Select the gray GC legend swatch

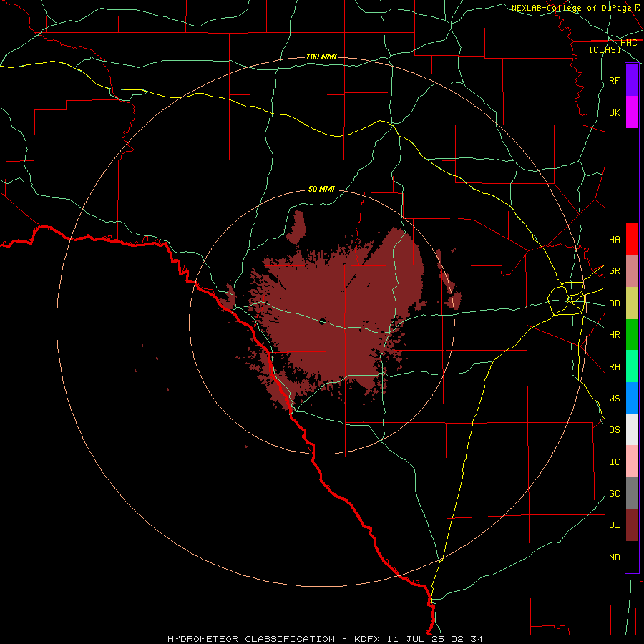632,493
